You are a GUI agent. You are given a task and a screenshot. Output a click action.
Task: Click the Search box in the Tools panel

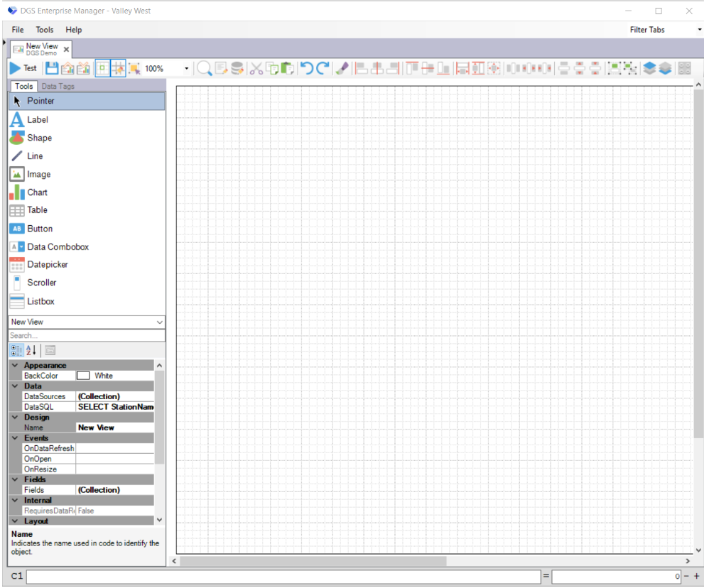pos(85,335)
